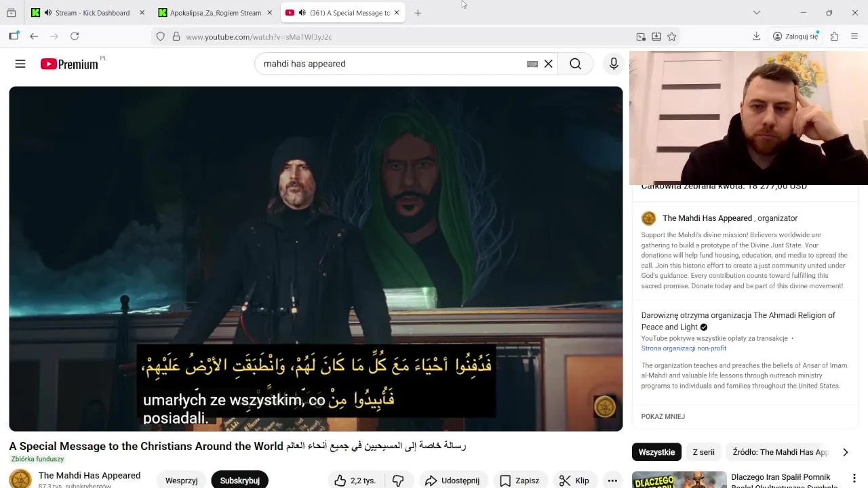Like the video with thumbs up

(355, 481)
